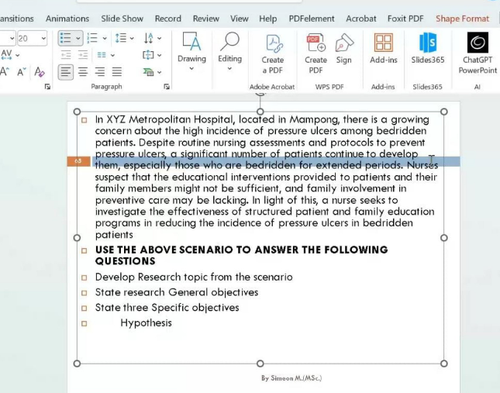Expand the Align Text dropdown arrow
This screenshot has width=500, height=393.
point(159,55)
